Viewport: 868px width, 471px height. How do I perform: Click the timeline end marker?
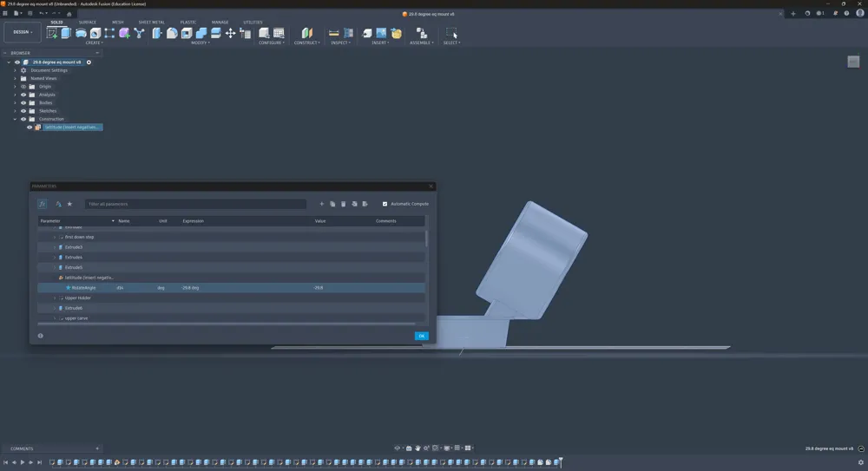560,461
